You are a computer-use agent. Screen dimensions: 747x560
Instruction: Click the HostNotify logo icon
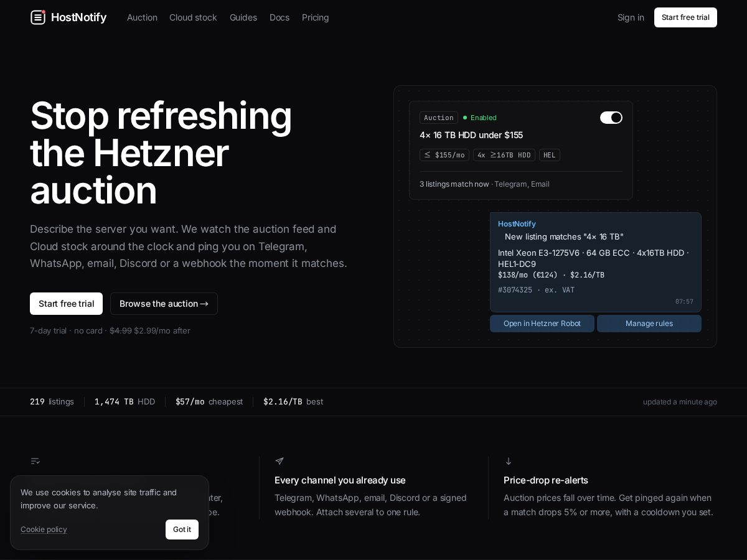38,17
